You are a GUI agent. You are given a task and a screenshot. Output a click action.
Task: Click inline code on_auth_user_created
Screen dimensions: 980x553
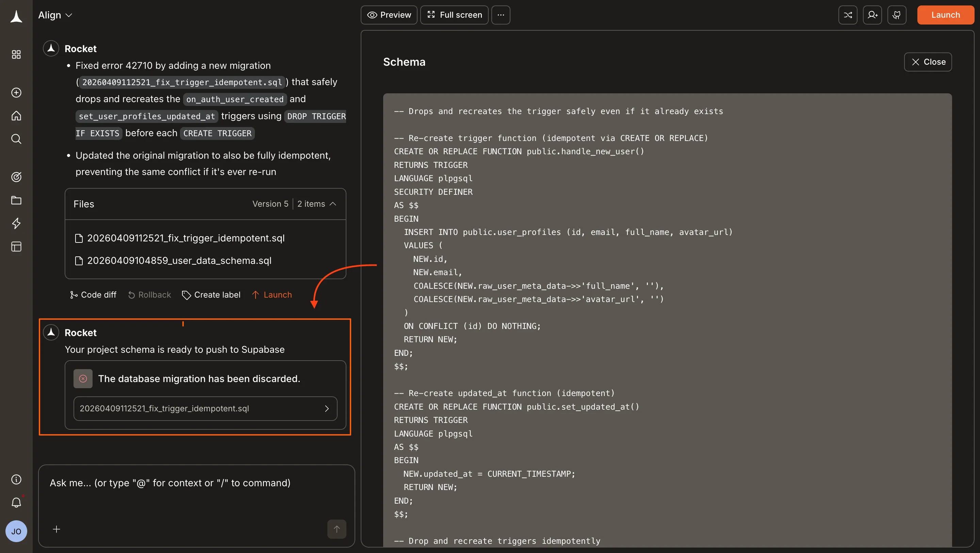click(x=235, y=99)
